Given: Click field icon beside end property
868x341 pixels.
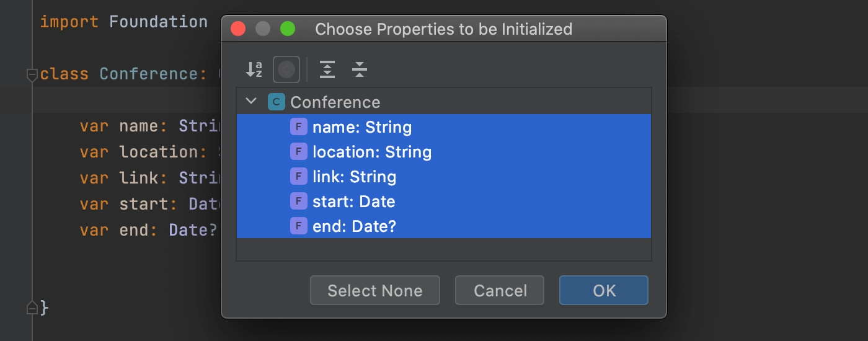Looking at the screenshot, I should coord(299,226).
